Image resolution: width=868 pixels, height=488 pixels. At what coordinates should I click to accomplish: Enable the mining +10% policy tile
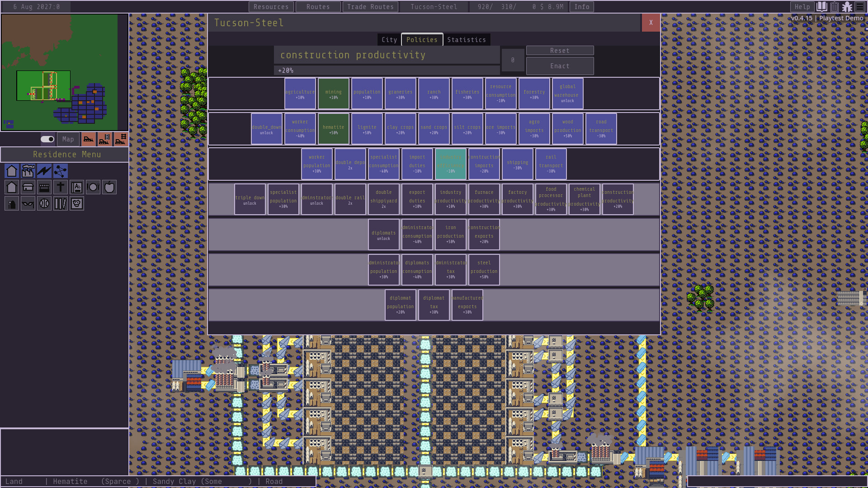(333, 93)
